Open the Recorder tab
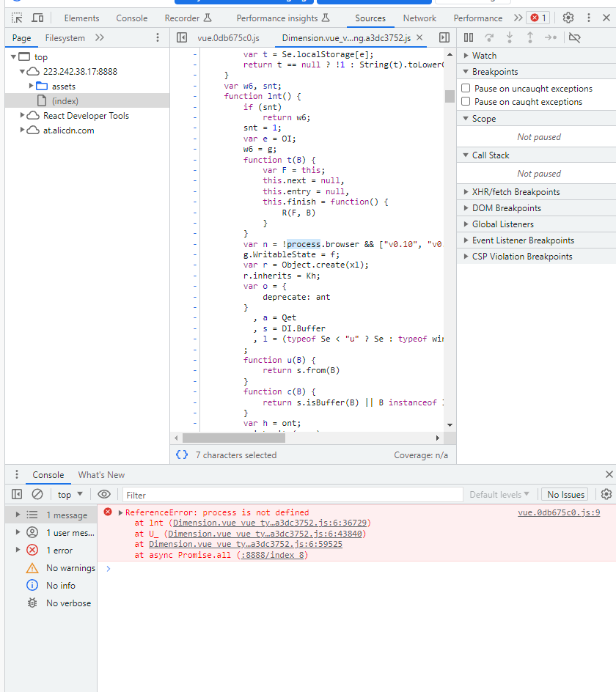616x692 pixels. coord(188,18)
